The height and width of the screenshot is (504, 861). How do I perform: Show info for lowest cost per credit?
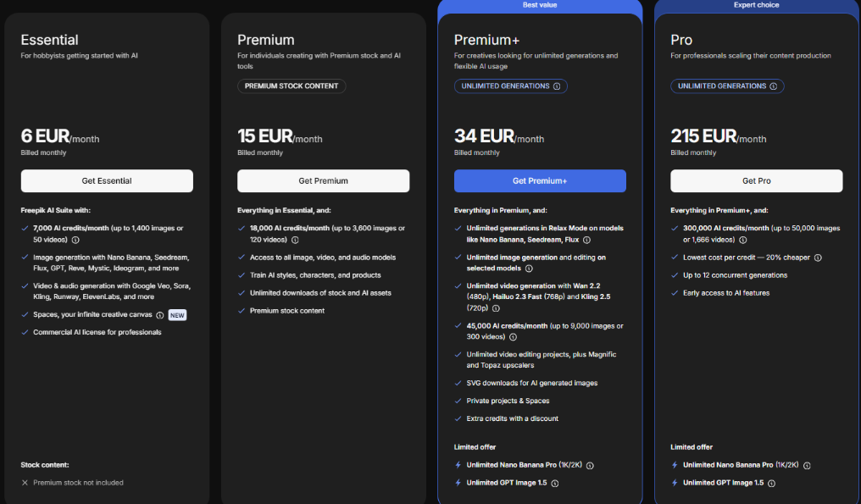click(x=818, y=258)
